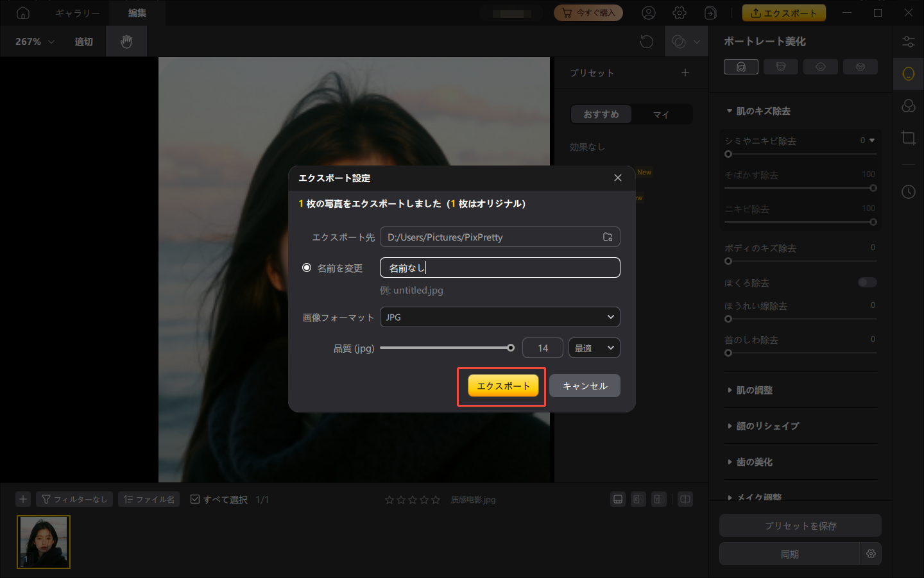Open the History panel via the clock icon
Viewport: 924px width, 578px height.
909,191
